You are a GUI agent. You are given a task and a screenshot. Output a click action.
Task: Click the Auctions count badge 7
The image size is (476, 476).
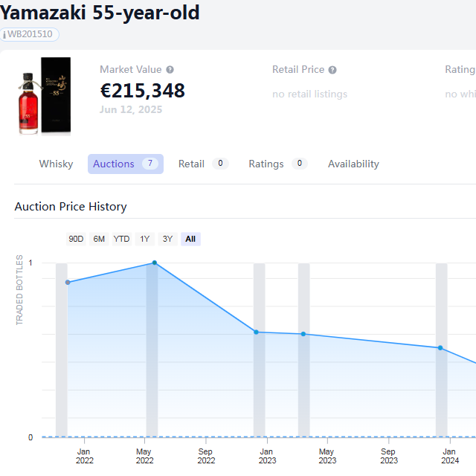pos(150,164)
